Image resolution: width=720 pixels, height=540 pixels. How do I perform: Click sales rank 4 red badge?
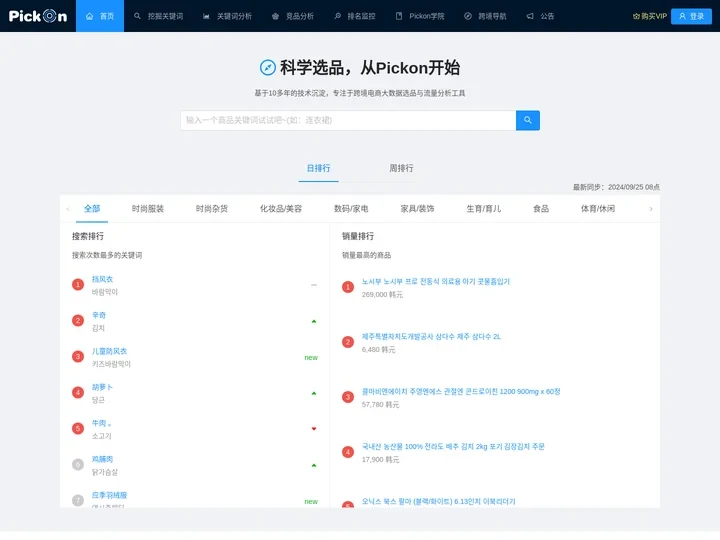click(348, 452)
